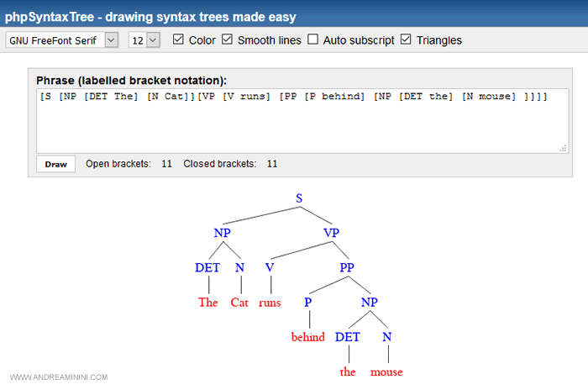Click the red 'mouse' leaf word
This screenshot has width=588, height=390.
(x=387, y=372)
